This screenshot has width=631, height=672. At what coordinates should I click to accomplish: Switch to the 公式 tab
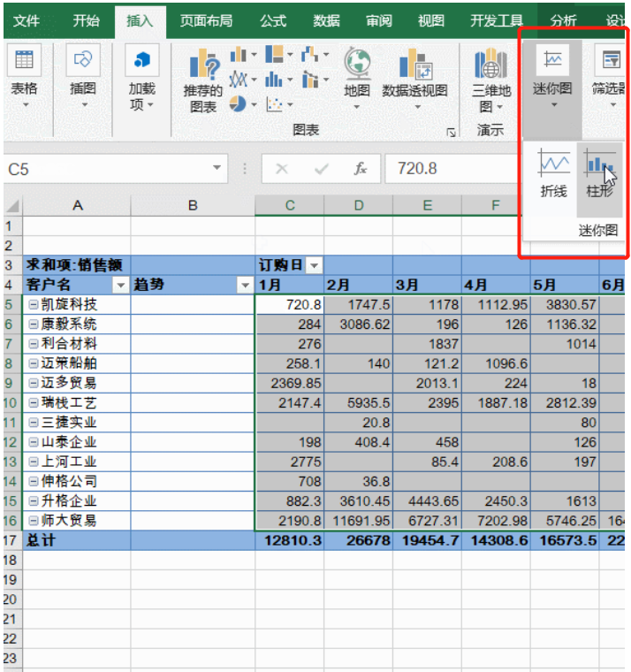(x=273, y=20)
